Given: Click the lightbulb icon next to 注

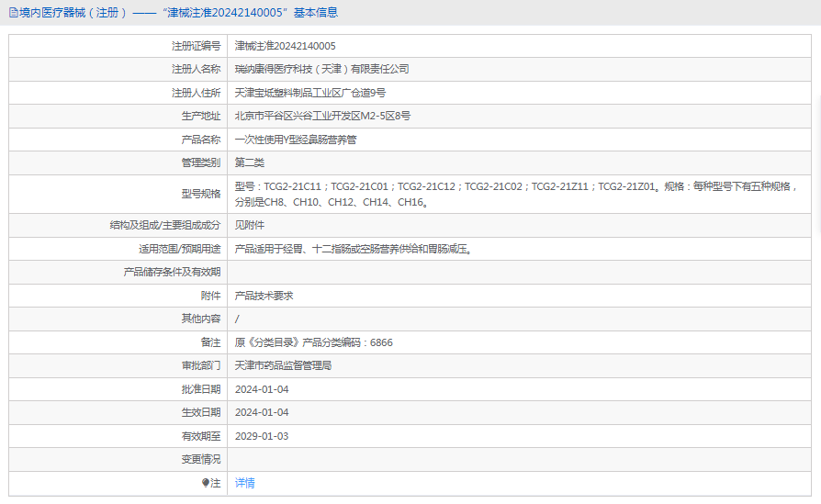Looking at the screenshot, I should click(206, 483).
